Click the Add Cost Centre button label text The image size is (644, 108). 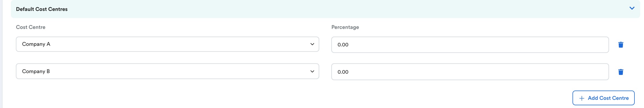point(608,98)
